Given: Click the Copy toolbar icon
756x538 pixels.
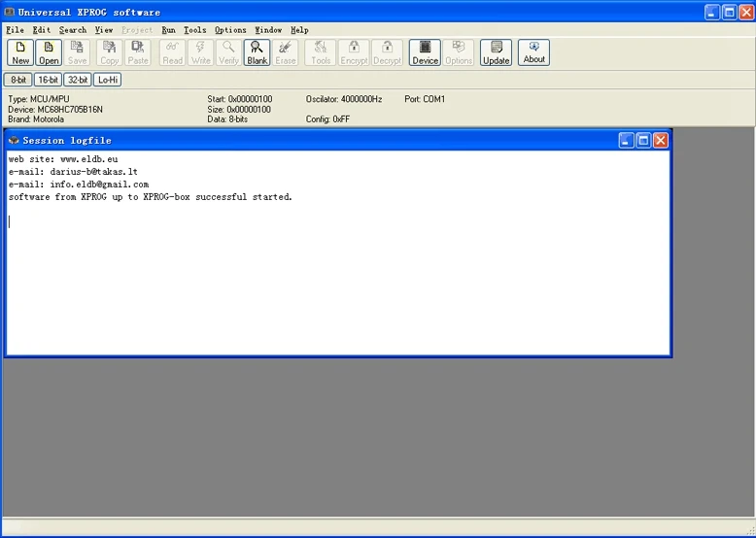Looking at the screenshot, I should pyautogui.click(x=110, y=52).
